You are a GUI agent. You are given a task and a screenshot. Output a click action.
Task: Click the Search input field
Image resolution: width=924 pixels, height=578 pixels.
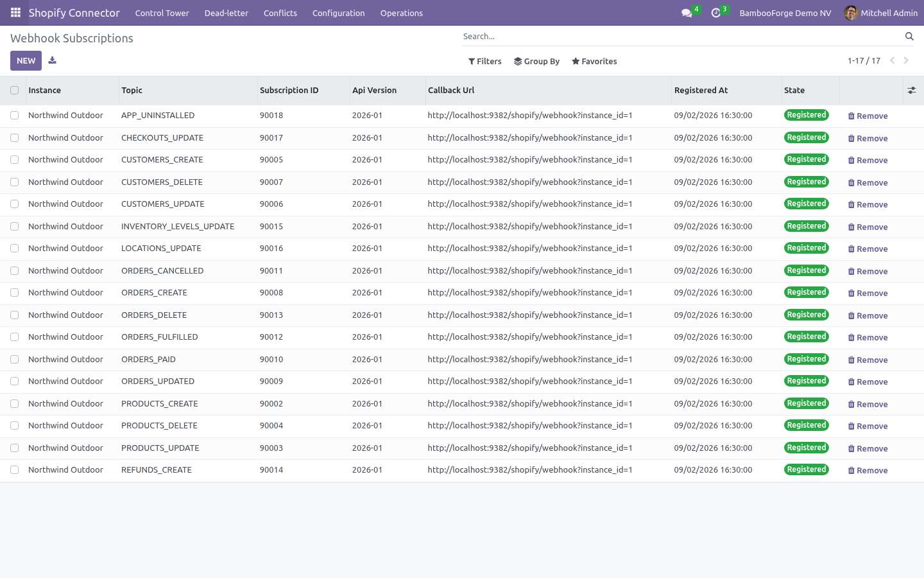point(681,37)
